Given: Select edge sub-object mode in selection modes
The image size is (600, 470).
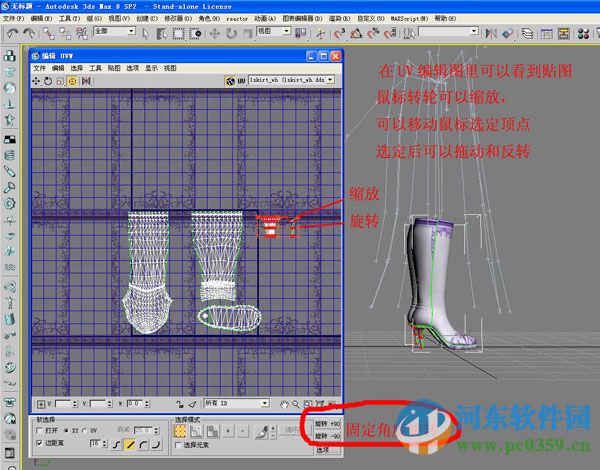Looking at the screenshot, I should (196, 431).
